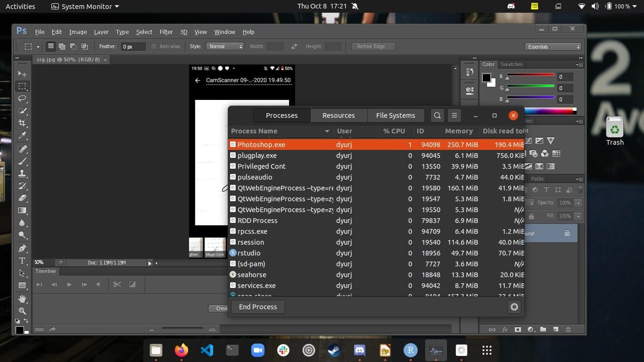644x362 pixels.
Task: Select the Rectangle shape tool
Action: tap(22, 285)
